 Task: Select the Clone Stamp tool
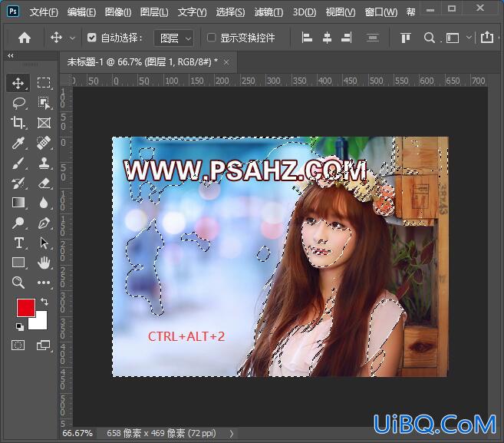click(x=44, y=163)
